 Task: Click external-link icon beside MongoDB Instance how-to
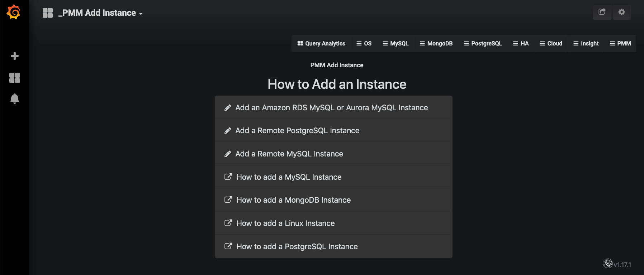(228, 199)
